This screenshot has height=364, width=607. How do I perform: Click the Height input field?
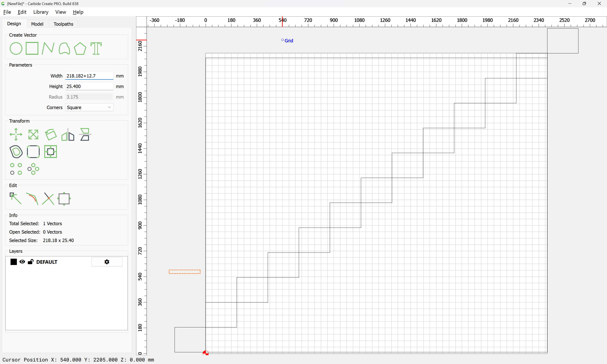[89, 86]
